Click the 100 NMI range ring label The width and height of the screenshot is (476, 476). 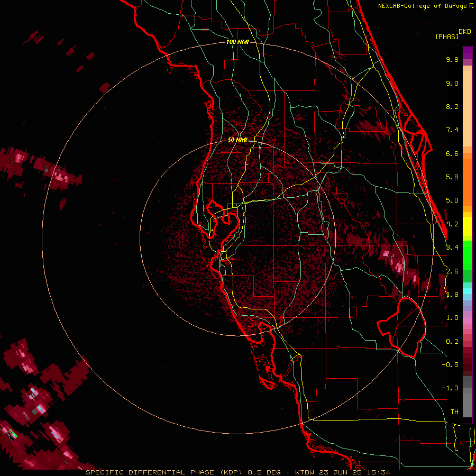coord(237,42)
